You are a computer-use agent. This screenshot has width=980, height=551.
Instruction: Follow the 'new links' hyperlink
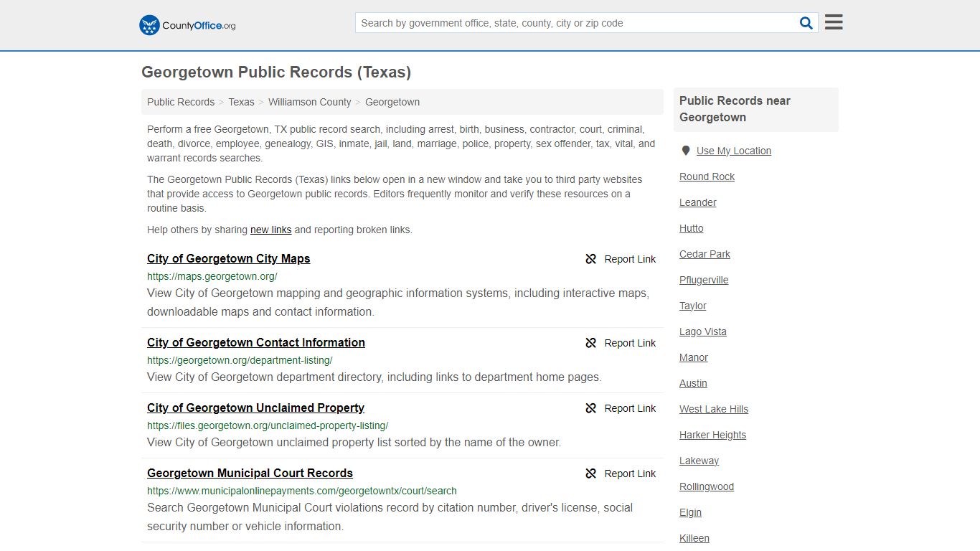(x=270, y=230)
